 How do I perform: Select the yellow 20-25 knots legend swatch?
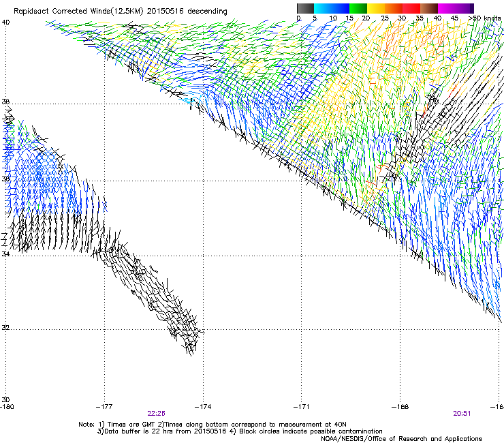pos(376,8)
